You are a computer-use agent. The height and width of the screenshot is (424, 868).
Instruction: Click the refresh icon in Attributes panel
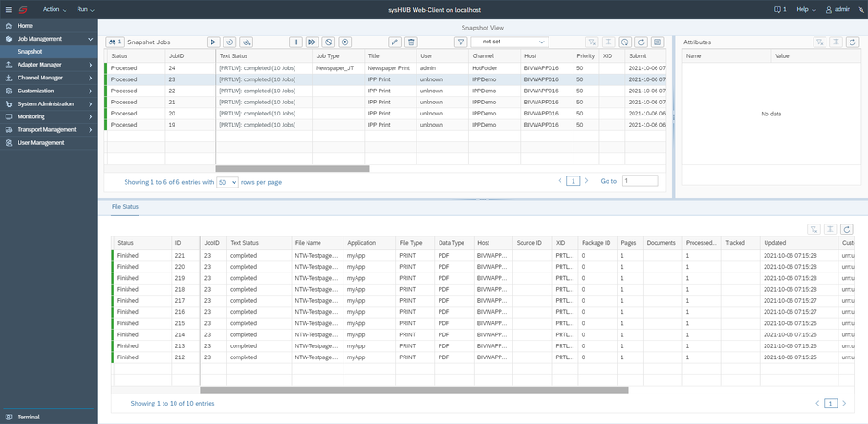853,42
